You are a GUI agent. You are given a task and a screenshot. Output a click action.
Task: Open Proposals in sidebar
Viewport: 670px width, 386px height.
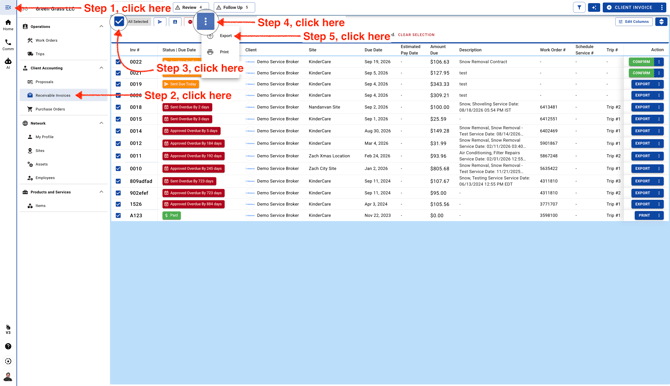[44, 82]
